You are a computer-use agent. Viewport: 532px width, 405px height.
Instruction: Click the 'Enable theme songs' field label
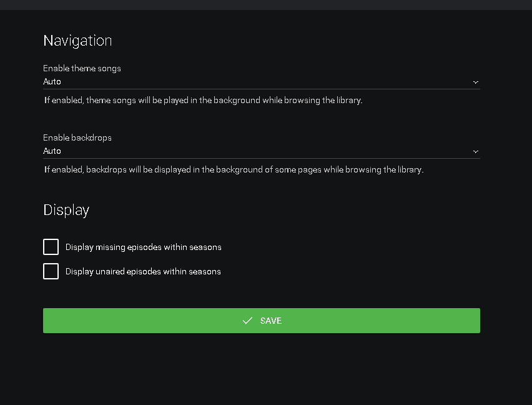(82, 68)
